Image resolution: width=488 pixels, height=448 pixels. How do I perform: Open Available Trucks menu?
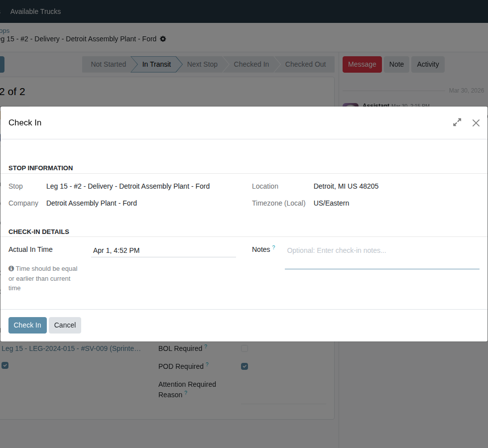click(35, 11)
